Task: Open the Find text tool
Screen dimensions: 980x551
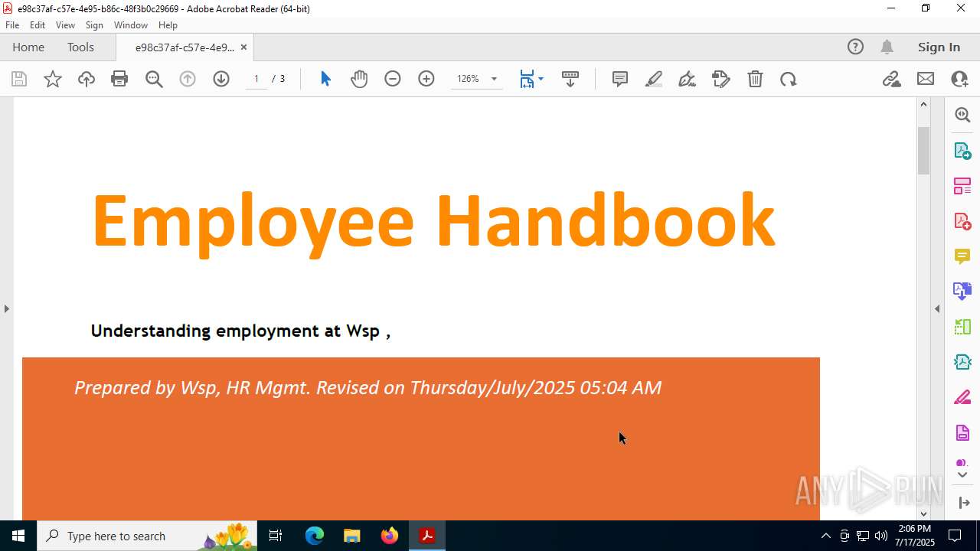Action: (x=154, y=79)
